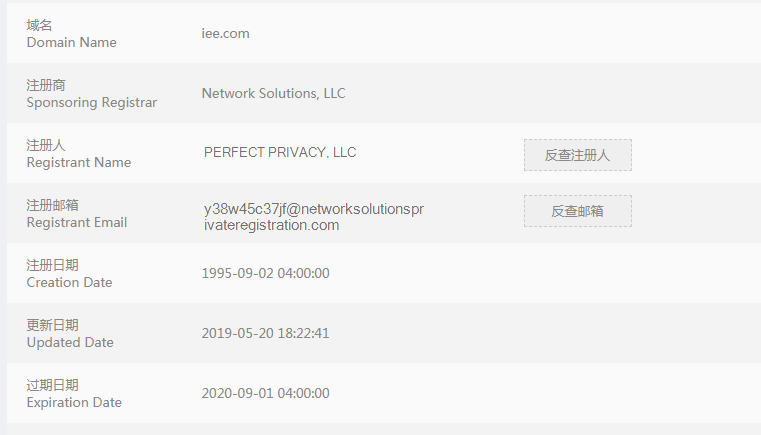The height and width of the screenshot is (435, 761).
Task: Click the 反查注册人 reverse lookup button
Action: [x=577, y=155]
